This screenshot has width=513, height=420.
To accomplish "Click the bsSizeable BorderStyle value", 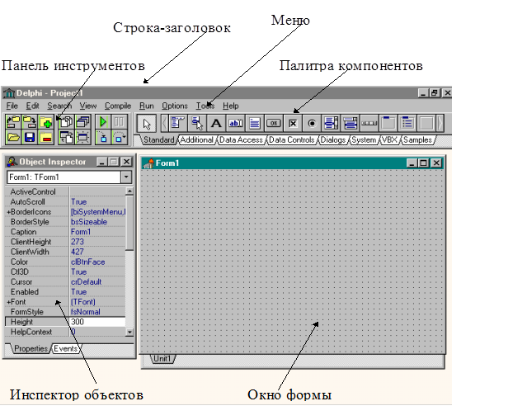I will [89, 222].
